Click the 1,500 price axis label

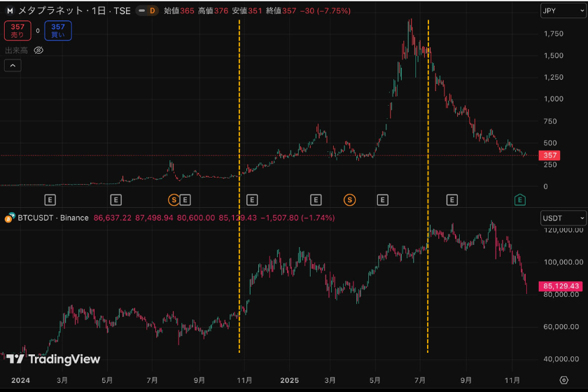coord(554,55)
